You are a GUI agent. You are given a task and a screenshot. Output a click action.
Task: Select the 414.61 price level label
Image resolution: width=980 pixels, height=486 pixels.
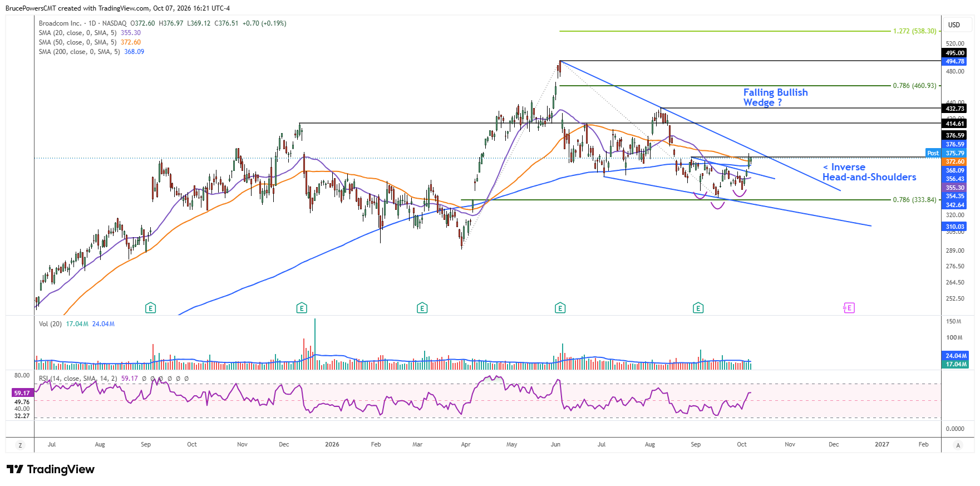pos(955,124)
